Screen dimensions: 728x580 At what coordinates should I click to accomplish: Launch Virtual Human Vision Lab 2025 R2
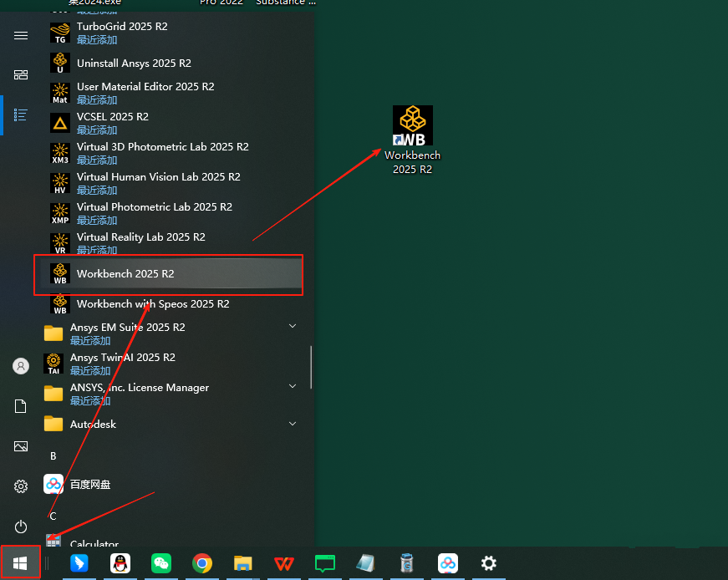point(158,177)
